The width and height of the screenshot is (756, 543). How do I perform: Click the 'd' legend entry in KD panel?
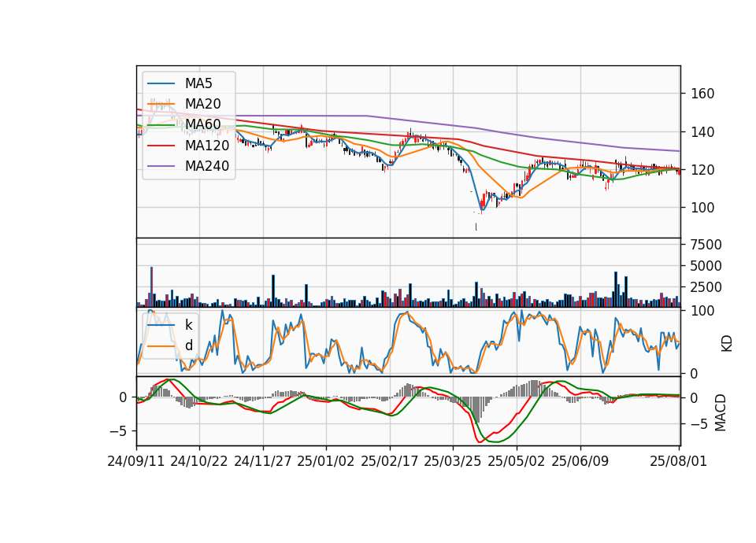[189, 345]
